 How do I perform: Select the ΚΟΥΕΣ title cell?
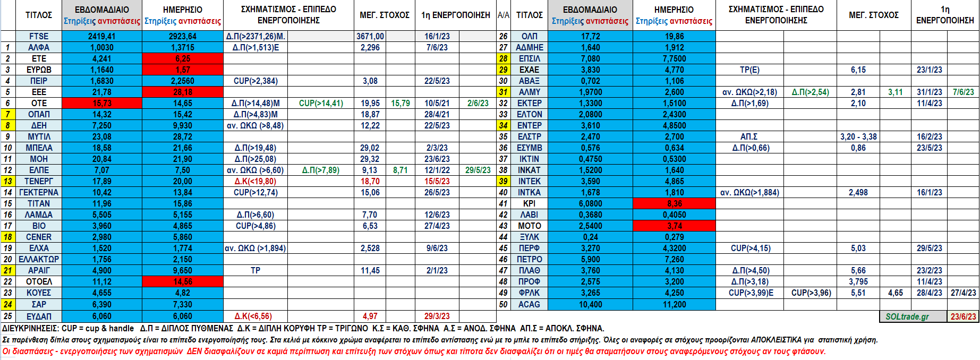tap(39, 293)
